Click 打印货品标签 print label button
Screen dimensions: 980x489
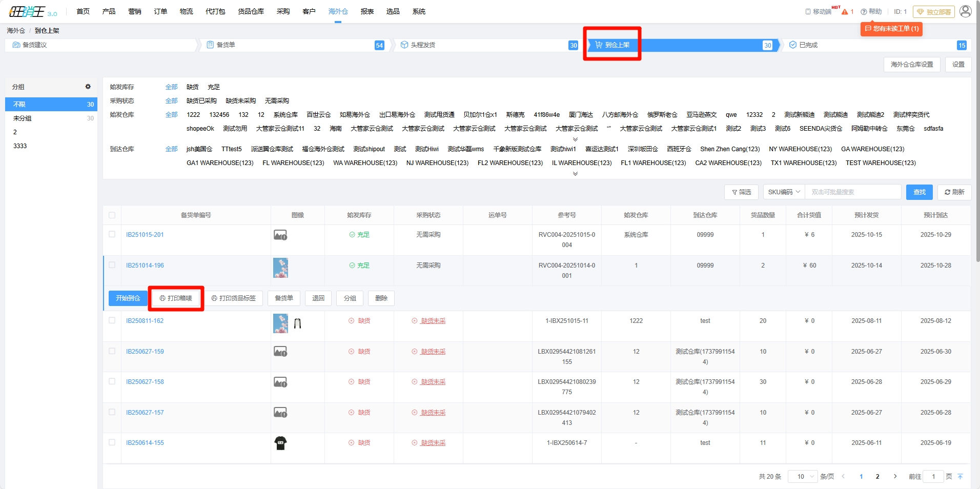pos(233,298)
